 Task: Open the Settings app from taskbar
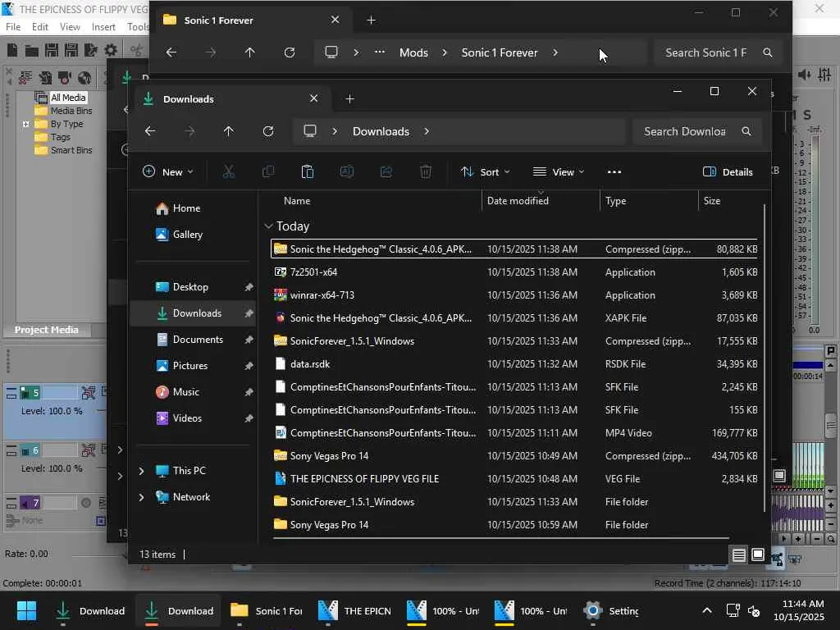click(612, 610)
